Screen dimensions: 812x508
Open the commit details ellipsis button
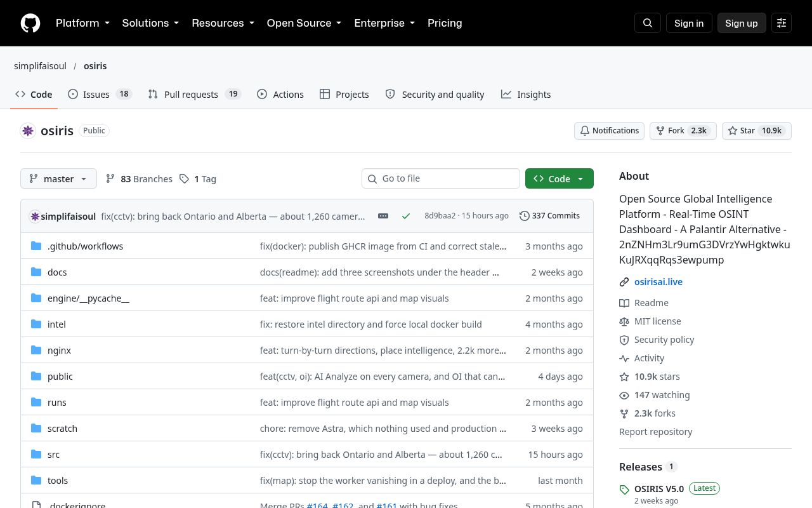(383, 216)
